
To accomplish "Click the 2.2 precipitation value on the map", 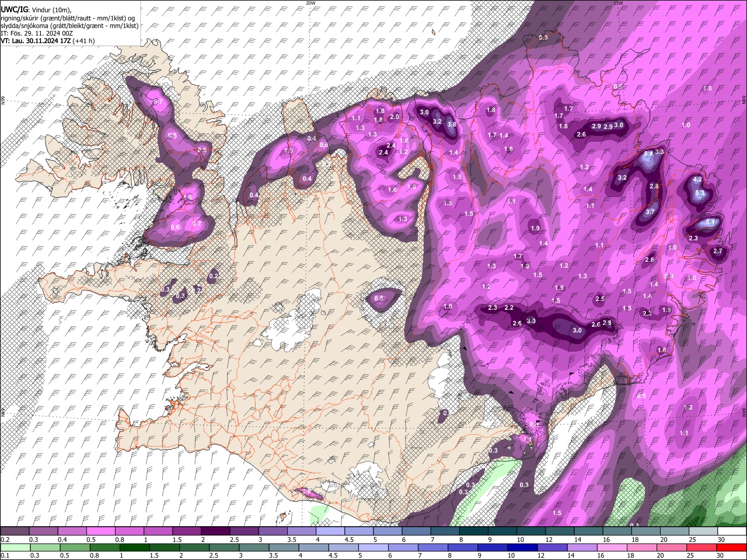I will pyautogui.click(x=509, y=307).
